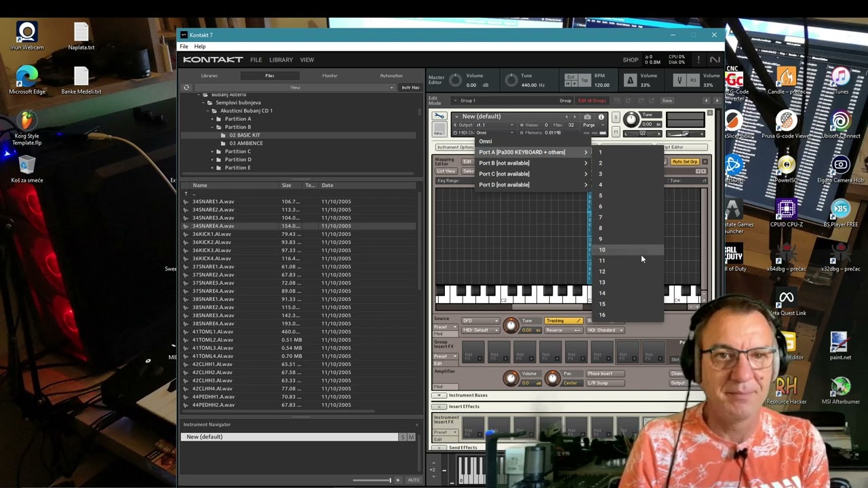The height and width of the screenshot is (488, 868).
Task: Adjust the Amplifier Volume knob
Action: [x=511, y=378]
